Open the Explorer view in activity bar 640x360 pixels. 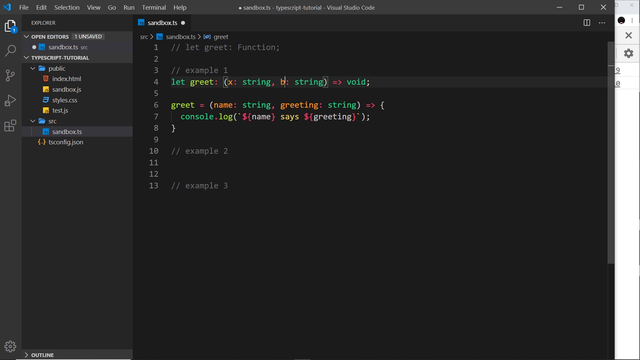pyautogui.click(x=10, y=26)
